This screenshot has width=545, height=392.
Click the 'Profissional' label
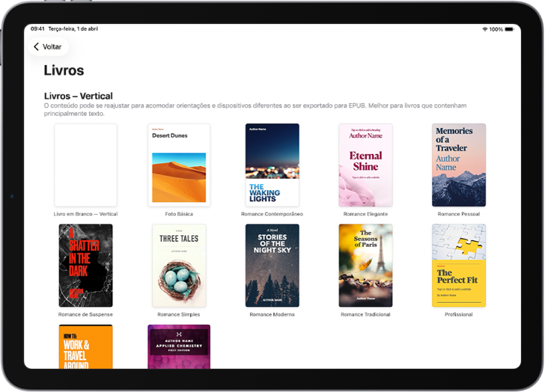(459, 314)
